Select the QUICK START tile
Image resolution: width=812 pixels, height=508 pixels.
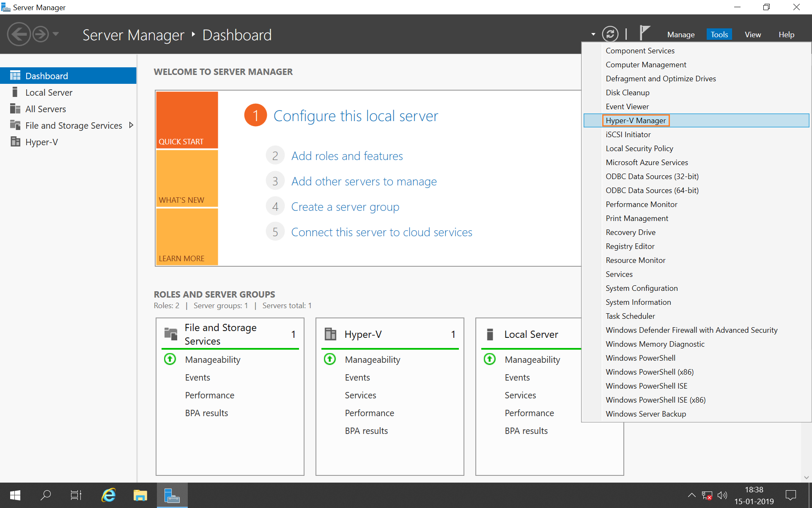187,120
